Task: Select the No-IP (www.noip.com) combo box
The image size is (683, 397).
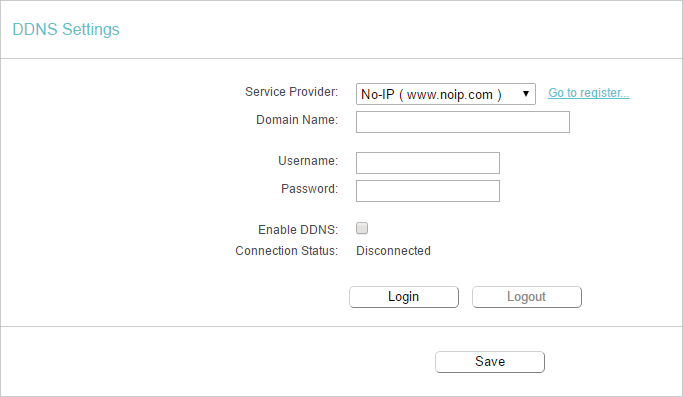Action: (x=446, y=94)
